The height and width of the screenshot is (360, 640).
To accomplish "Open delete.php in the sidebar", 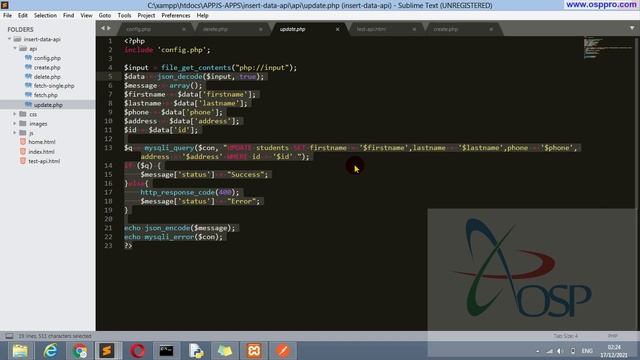I will (47, 77).
